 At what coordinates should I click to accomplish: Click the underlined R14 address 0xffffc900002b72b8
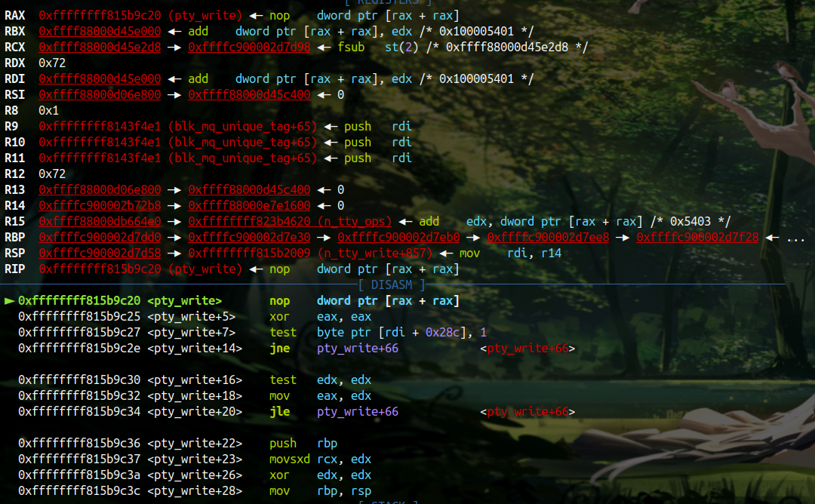click(x=100, y=206)
